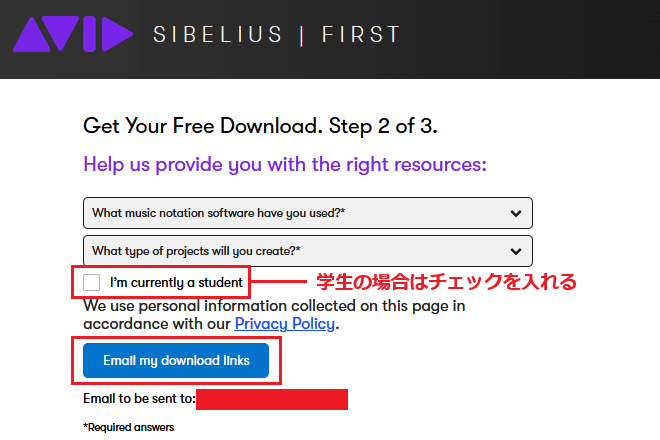660x440 pixels.
Task: Click the purple Avid logo
Action: [72, 34]
